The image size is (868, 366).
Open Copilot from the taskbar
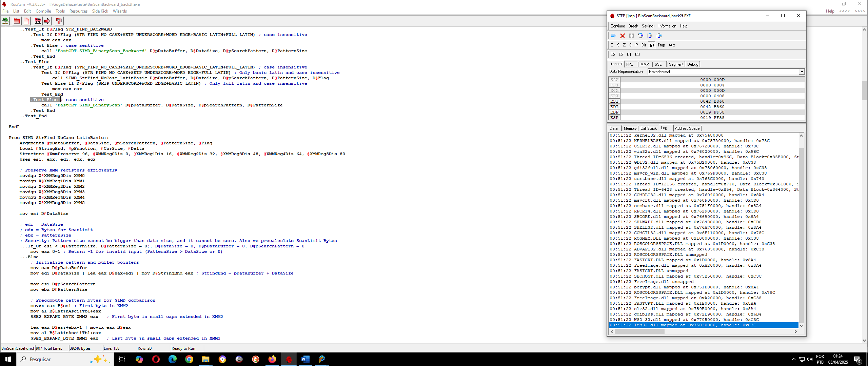click(x=139, y=359)
